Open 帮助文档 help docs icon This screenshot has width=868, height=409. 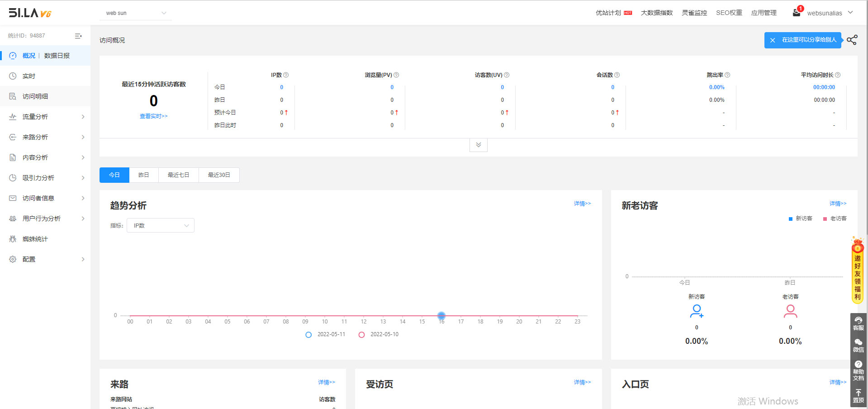pos(858,370)
